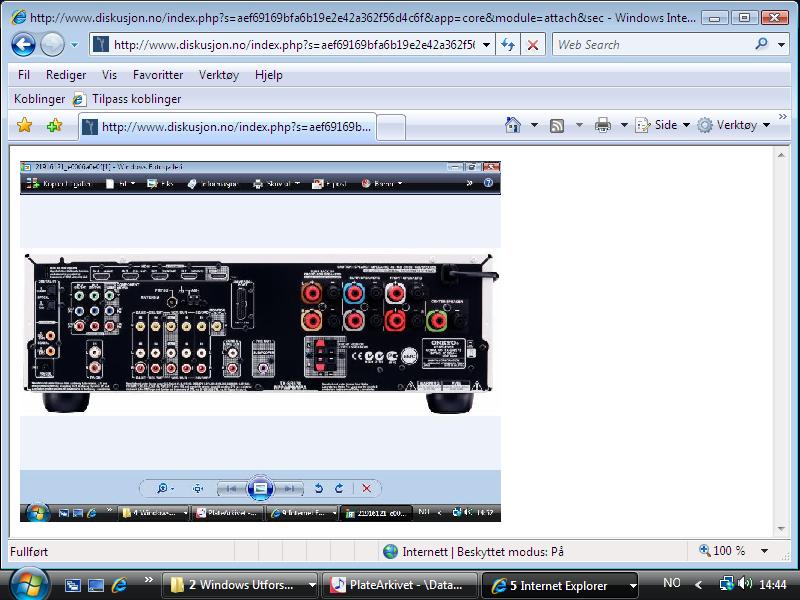The image size is (800, 600).
Task: Click into the Web Search box
Action: tap(653, 45)
